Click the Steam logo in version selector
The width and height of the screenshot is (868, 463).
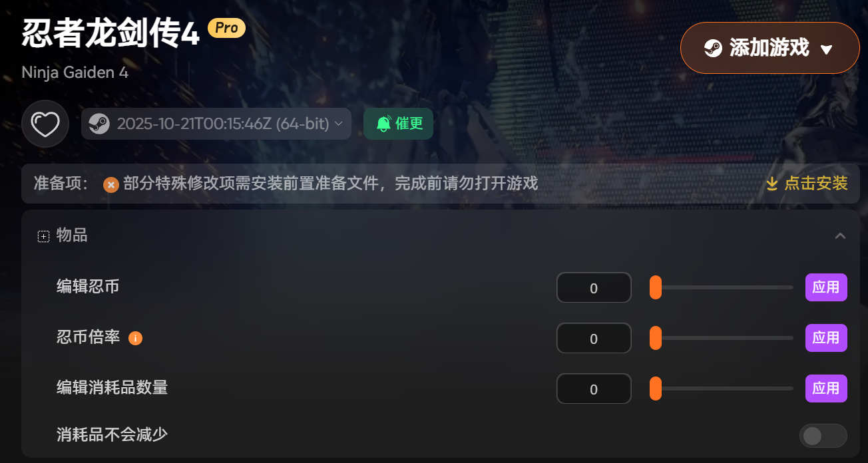(x=100, y=124)
